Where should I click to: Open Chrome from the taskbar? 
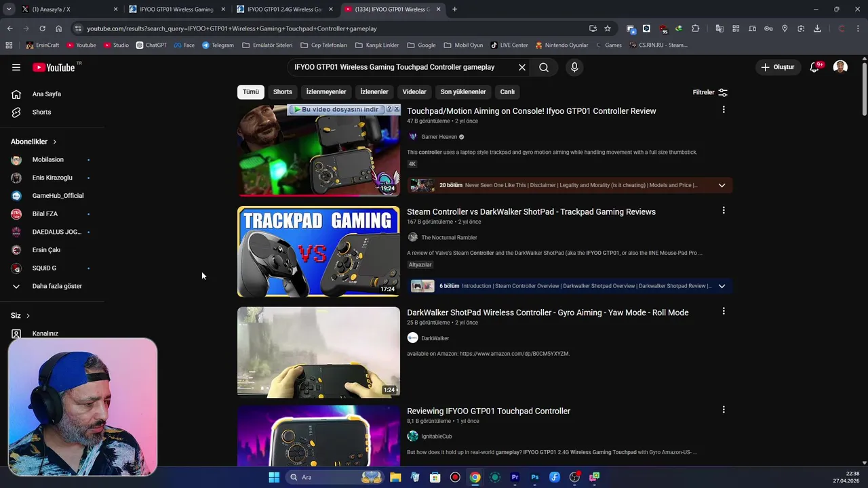[x=475, y=477]
